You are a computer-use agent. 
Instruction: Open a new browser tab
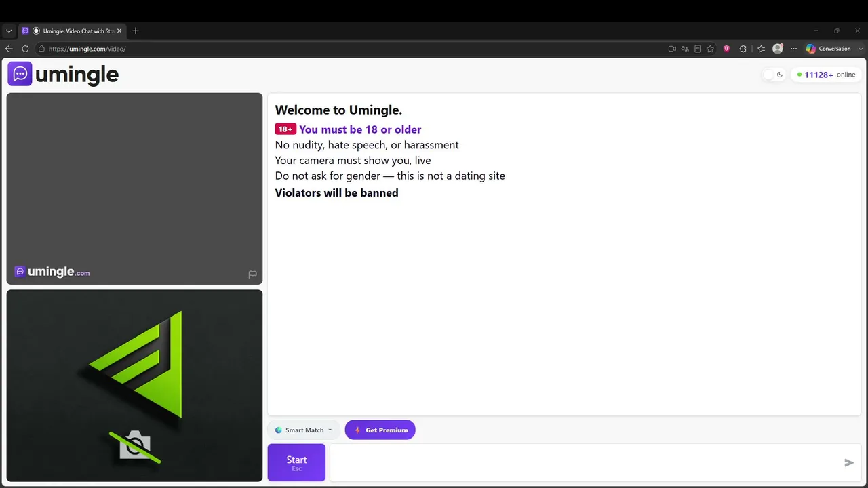click(136, 30)
